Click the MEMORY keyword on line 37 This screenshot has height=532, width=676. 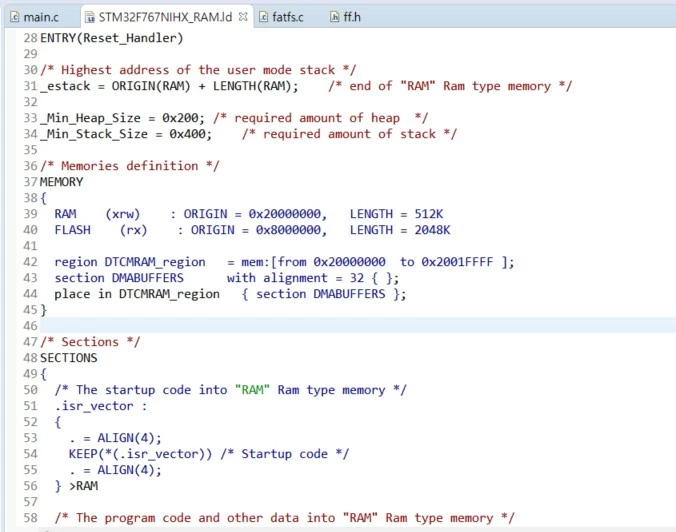61,182
